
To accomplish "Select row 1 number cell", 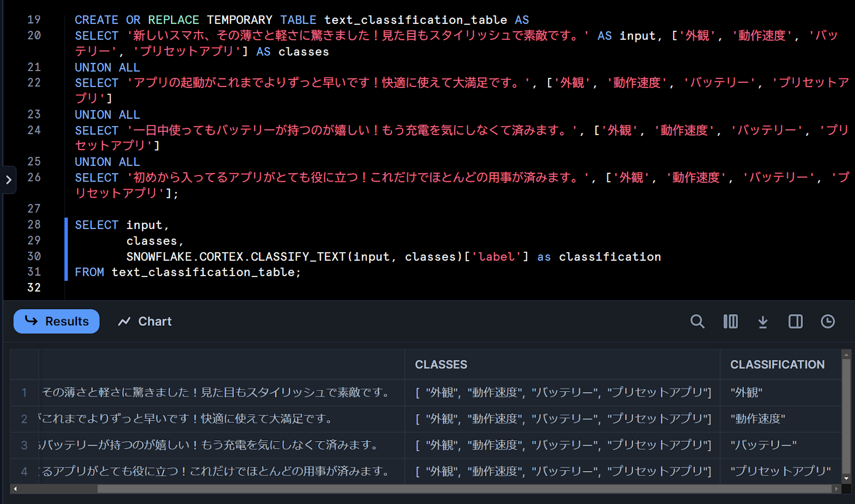I will (x=24, y=392).
